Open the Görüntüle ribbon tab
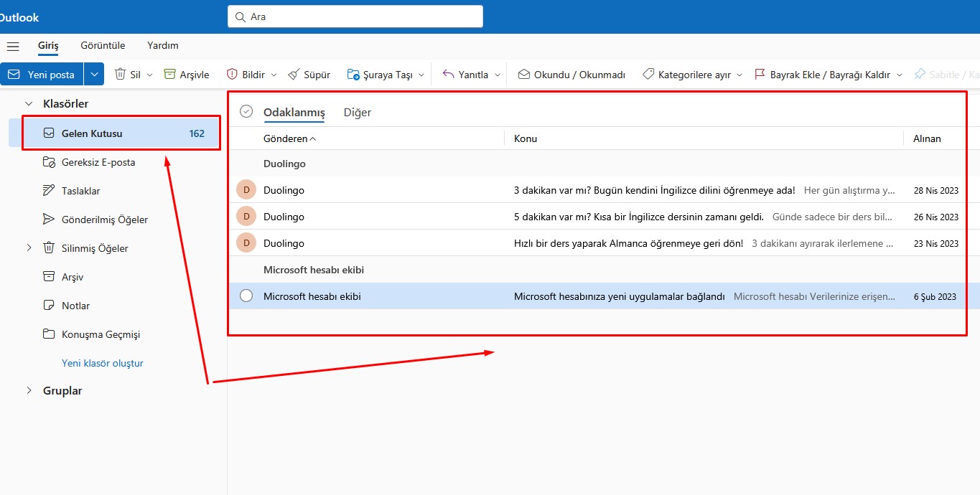The image size is (980, 495). (x=102, y=45)
